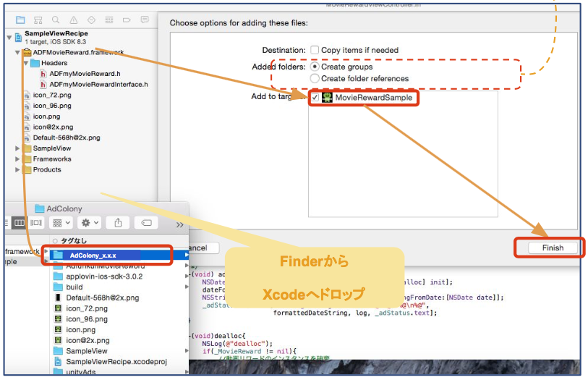Image resolution: width=588 pixels, height=380 pixels.
Task: Click icon_72.png thumbnail in Finder
Action: pyautogui.click(x=58, y=308)
